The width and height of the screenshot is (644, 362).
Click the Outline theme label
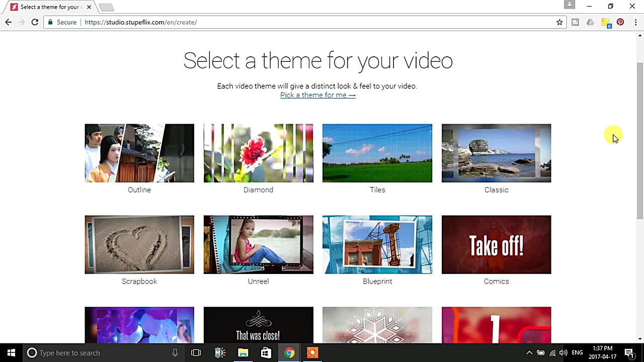click(x=139, y=190)
